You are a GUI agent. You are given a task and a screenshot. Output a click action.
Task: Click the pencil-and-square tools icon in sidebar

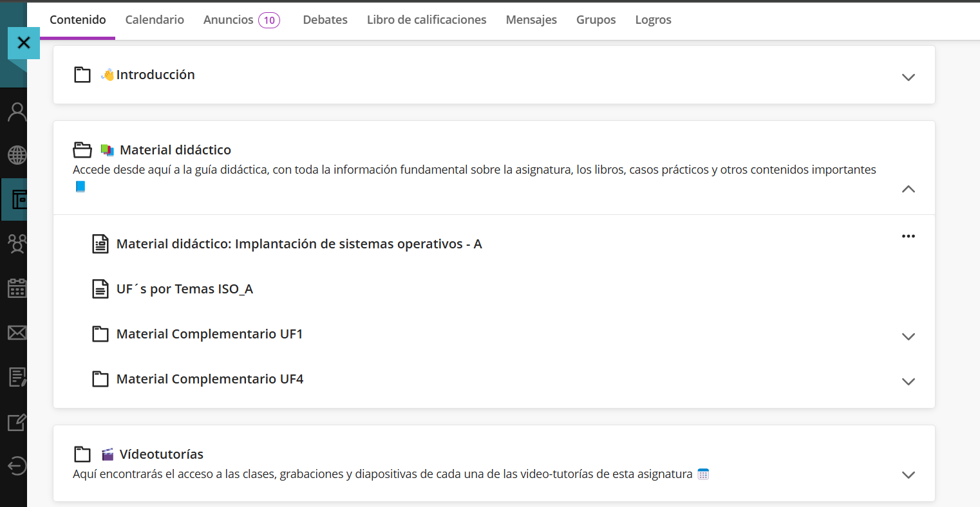17,422
